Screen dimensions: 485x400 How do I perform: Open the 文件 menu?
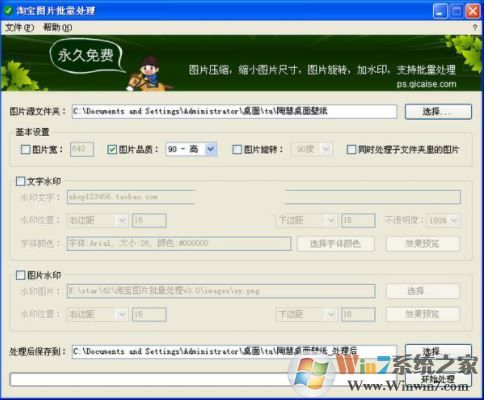19,27
